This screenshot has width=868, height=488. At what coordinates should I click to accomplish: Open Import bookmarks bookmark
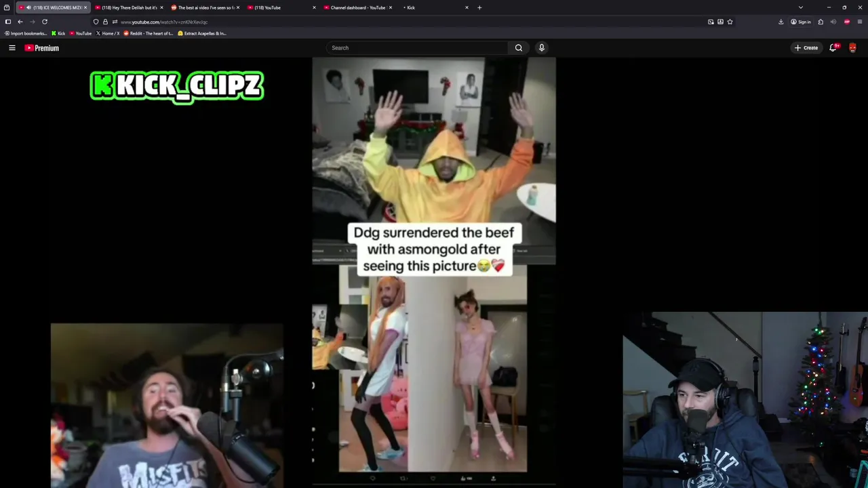tap(26, 33)
